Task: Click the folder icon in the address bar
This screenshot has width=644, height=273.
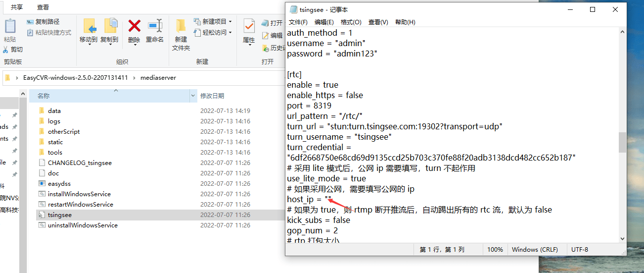Action: click(x=7, y=78)
